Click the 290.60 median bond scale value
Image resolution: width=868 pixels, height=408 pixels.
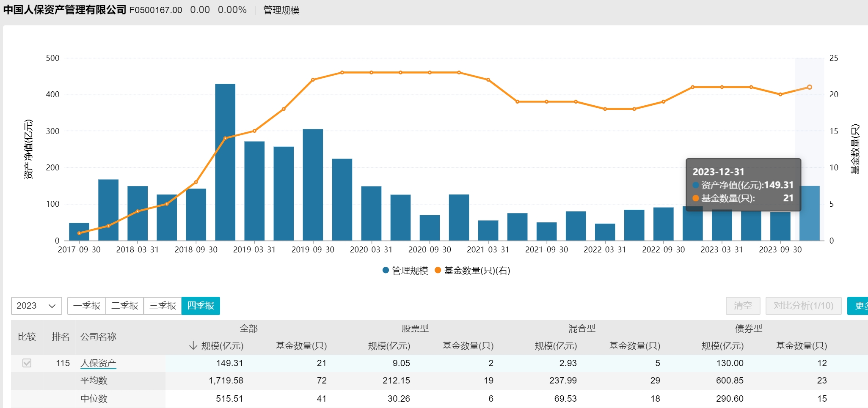point(730,399)
